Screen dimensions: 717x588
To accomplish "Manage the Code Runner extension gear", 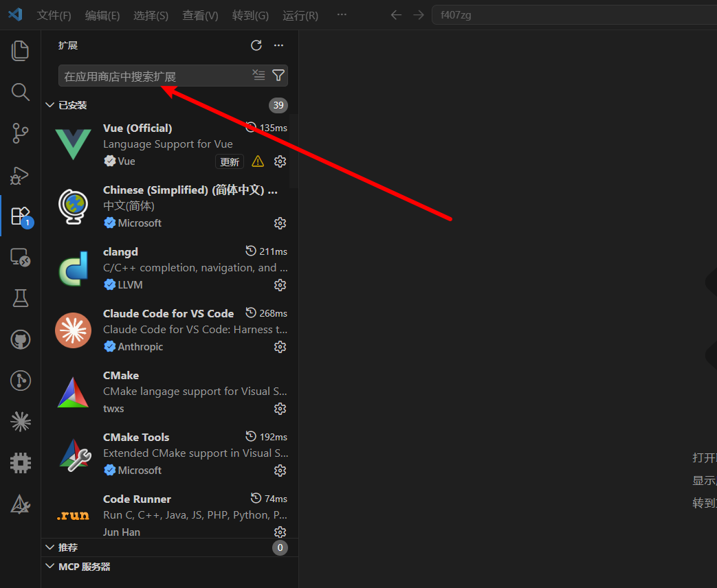I will (x=280, y=532).
